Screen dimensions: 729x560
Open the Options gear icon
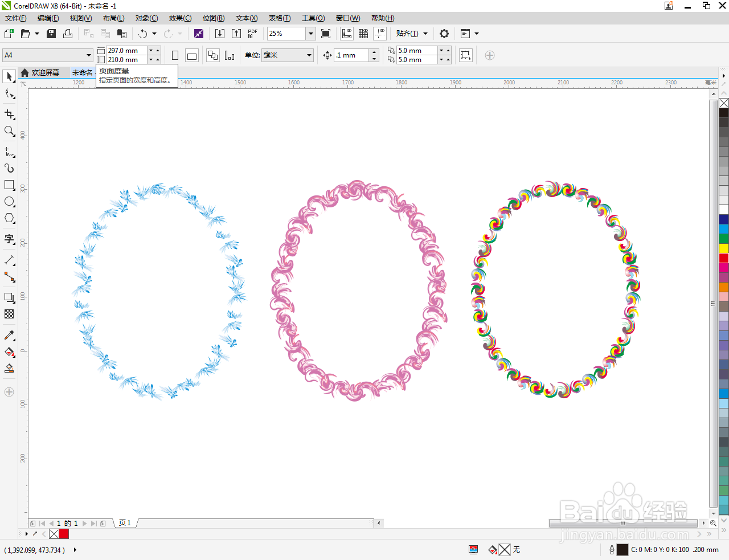[444, 34]
